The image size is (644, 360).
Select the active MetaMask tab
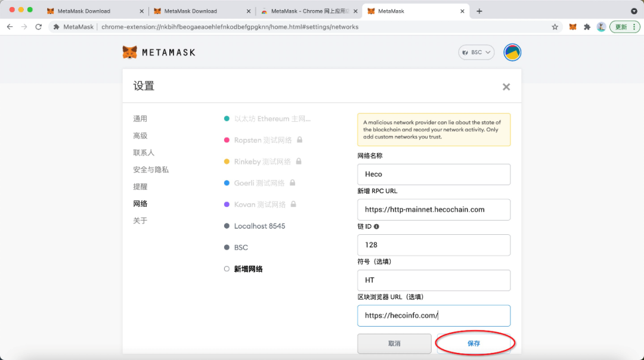416,11
